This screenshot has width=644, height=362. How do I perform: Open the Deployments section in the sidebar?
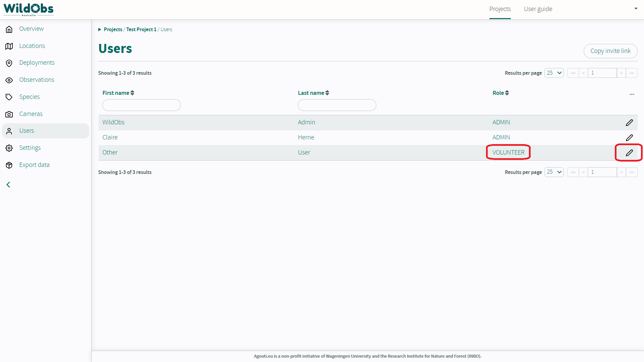37,63
